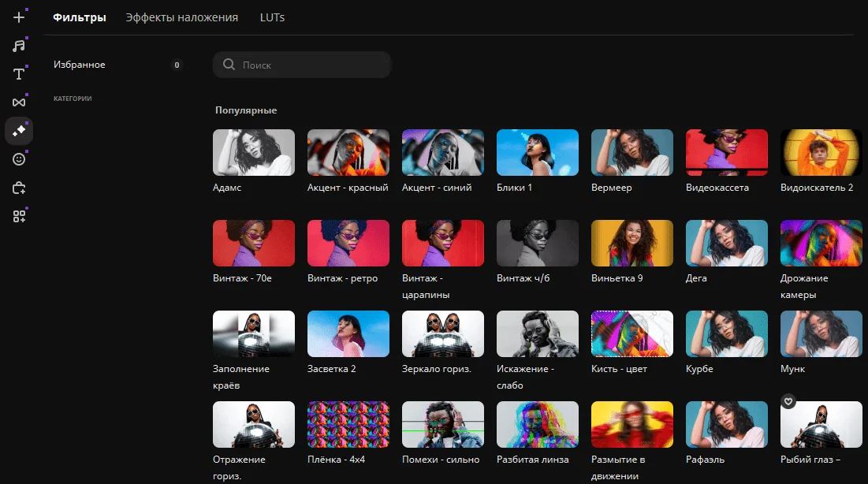Apply the Видоискатель 2 filter
The height and width of the screenshot is (484, 868).
pos(821,152)
